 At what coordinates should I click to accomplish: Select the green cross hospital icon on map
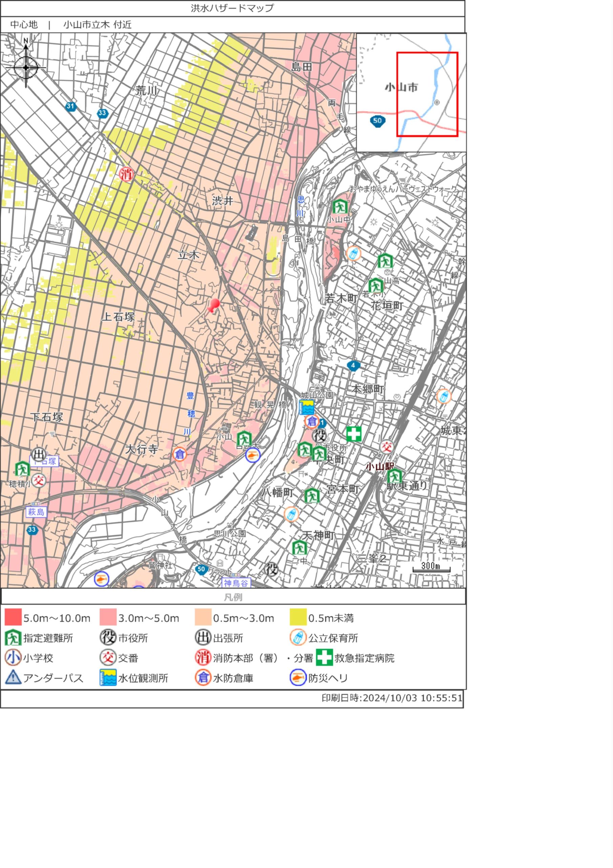pos(354,434)
